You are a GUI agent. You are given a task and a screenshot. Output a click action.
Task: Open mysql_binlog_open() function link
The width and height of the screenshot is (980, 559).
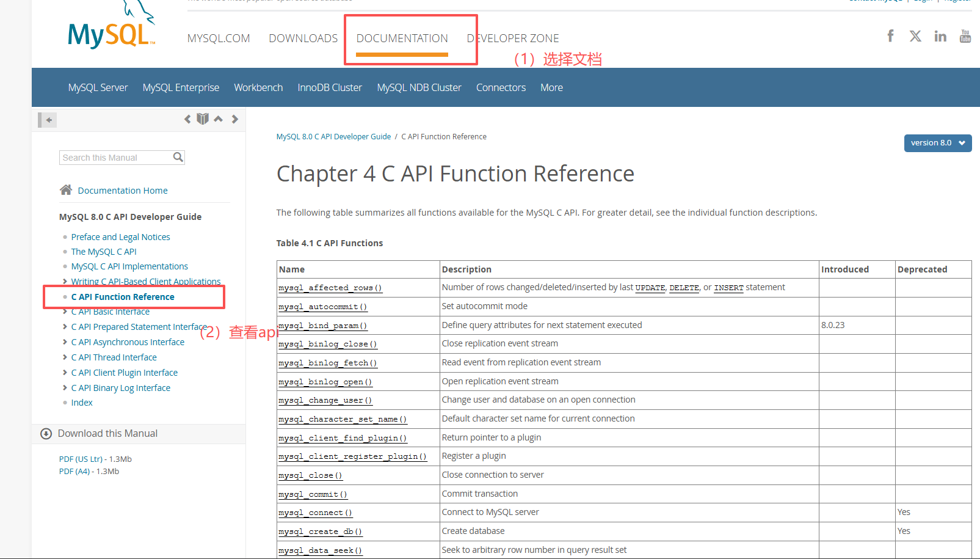325,382
